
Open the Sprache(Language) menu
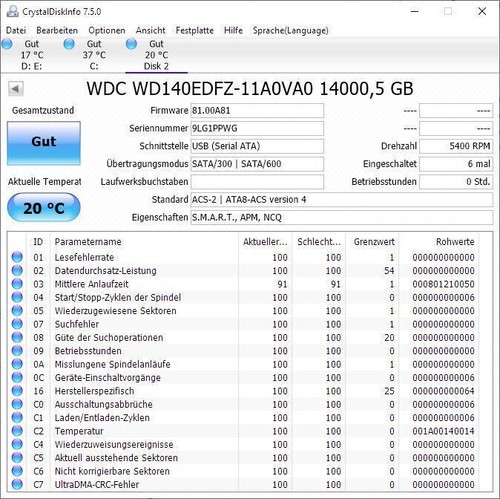coord(290,30)
